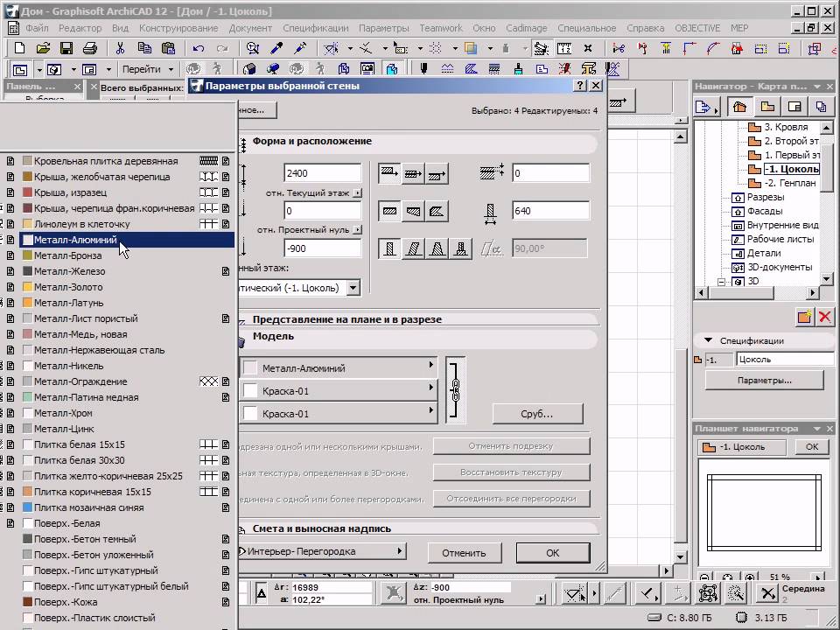Click the new viewpoint folder icon with star
This screenshot has width=840, height=630.
pos(804,317)
